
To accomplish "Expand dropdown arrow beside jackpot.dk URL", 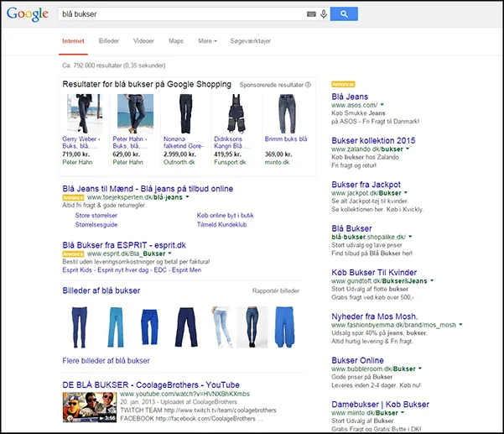I will (x=406, y=193).
